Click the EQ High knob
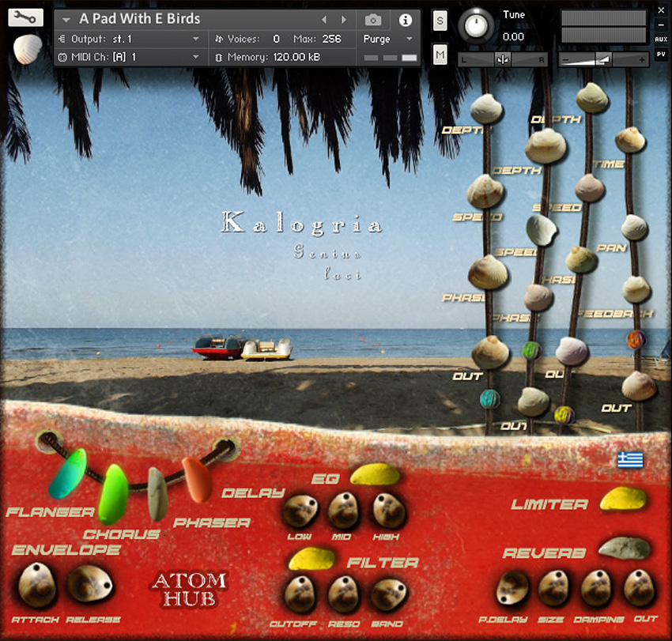Image resolution: width=672 pixels, height=641 pixels. tap(388, 510)
